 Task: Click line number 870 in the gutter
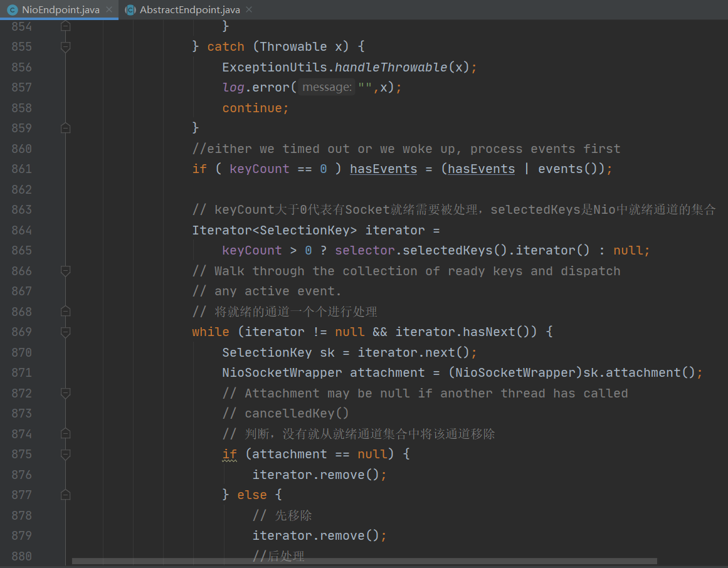click(21, 352)
